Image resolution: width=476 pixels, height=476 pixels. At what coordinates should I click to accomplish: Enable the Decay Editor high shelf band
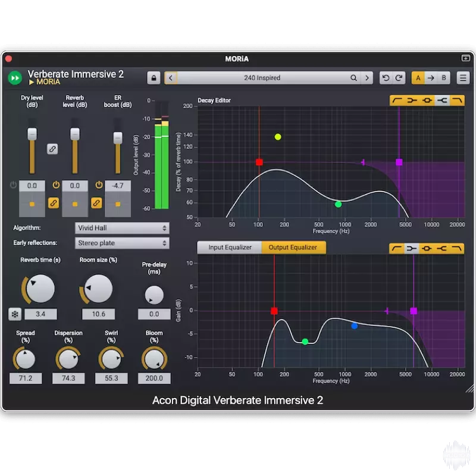click(x=441, y=100)
